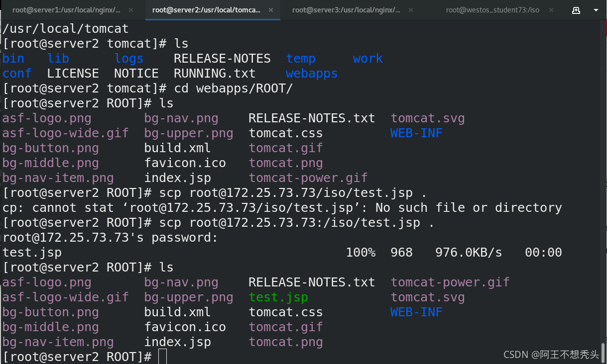Click 'WEB-INF' in the listing containing test.jsp
The image size is (607, 364).
click(x=417, y=312)
